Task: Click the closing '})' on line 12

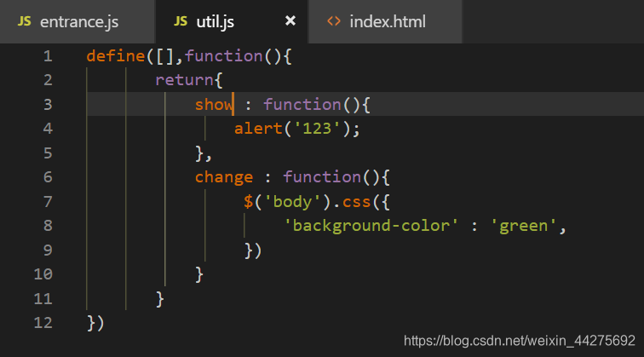Action: tap(95, 323)
